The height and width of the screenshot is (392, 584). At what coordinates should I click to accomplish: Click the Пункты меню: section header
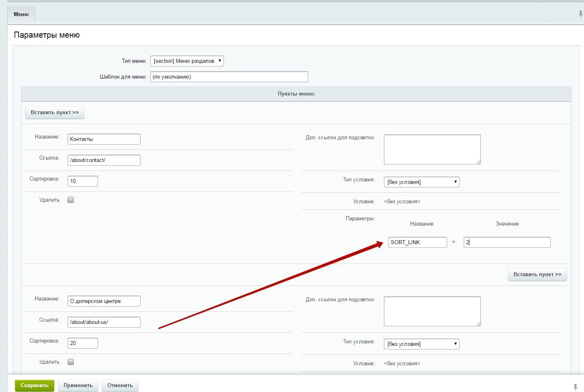coord(296,94)
